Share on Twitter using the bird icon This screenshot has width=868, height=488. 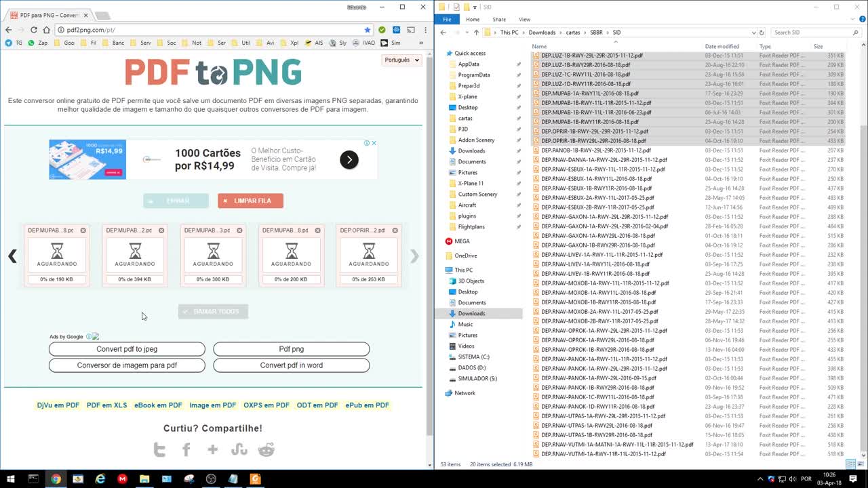click(160, 449)
